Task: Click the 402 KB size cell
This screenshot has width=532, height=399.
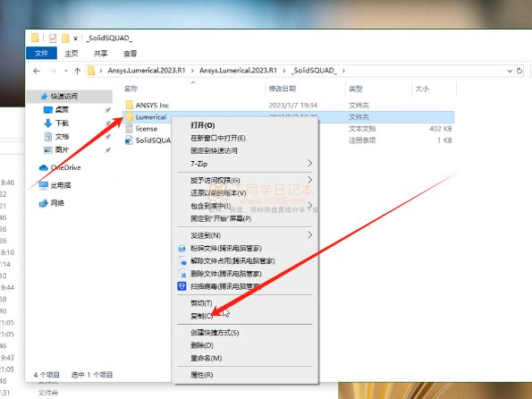Action: [x=441, y=129]
